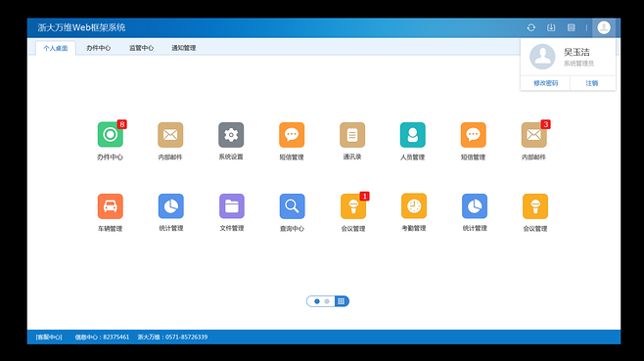This screenshot has width=644, height=361.
Task: Open the 办件中心 icon with badge 8
Action: [110, 135]
